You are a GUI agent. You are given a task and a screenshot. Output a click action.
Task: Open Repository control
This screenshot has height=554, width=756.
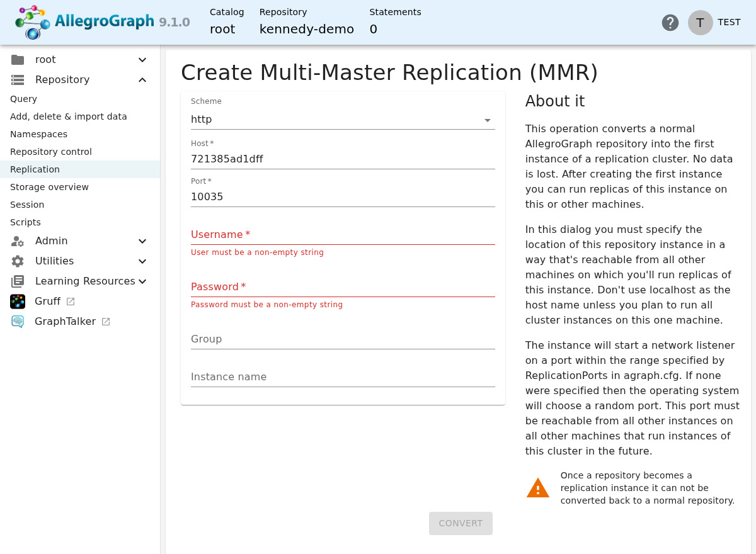[x=80, y=152]
